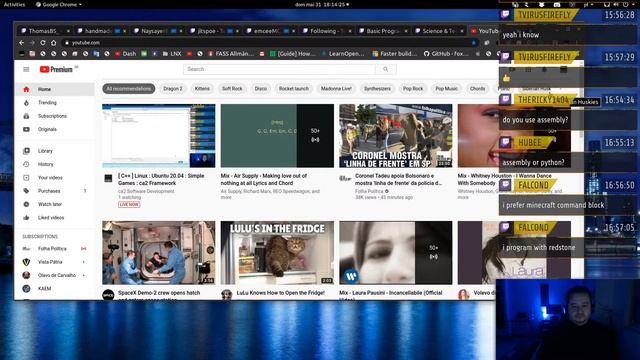Select the Kittens filter chip
640x360 pixels.
pos(202,89)
